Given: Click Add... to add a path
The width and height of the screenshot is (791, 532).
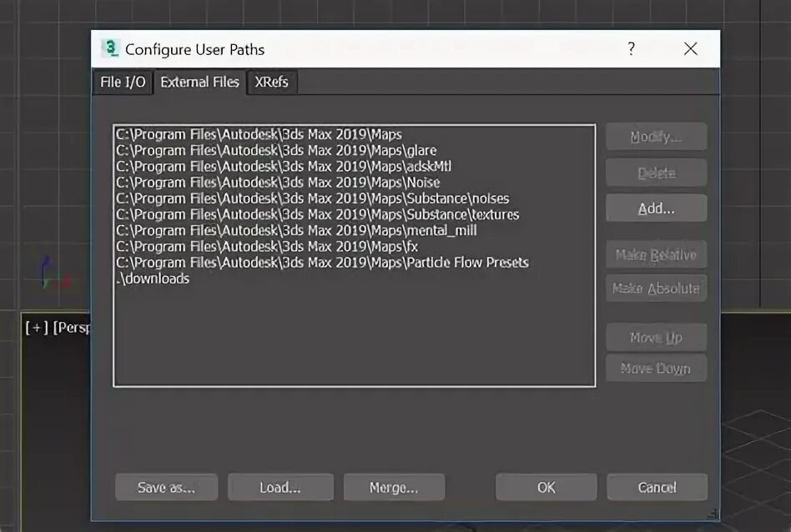Looking at the screenshot, I should (x=656, y=208).
